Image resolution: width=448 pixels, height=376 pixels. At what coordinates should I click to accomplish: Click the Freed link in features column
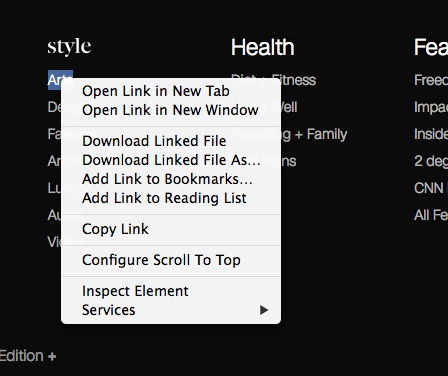click(431, 80)
